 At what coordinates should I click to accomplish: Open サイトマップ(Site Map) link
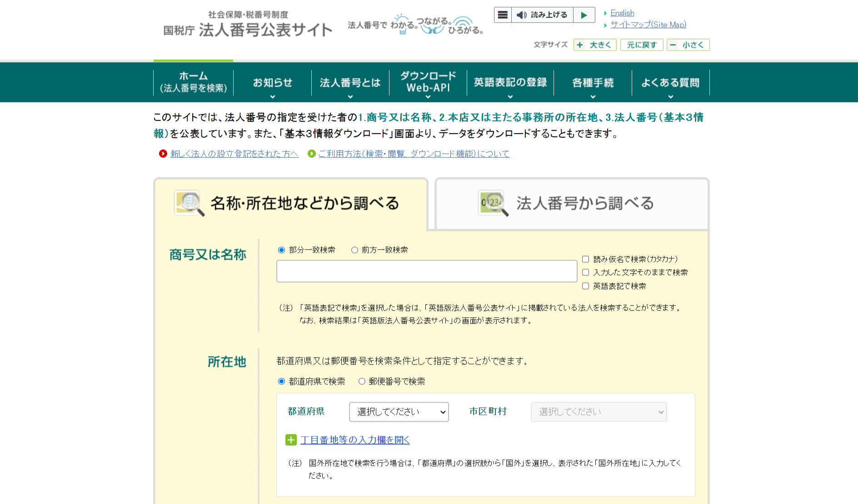648,25
